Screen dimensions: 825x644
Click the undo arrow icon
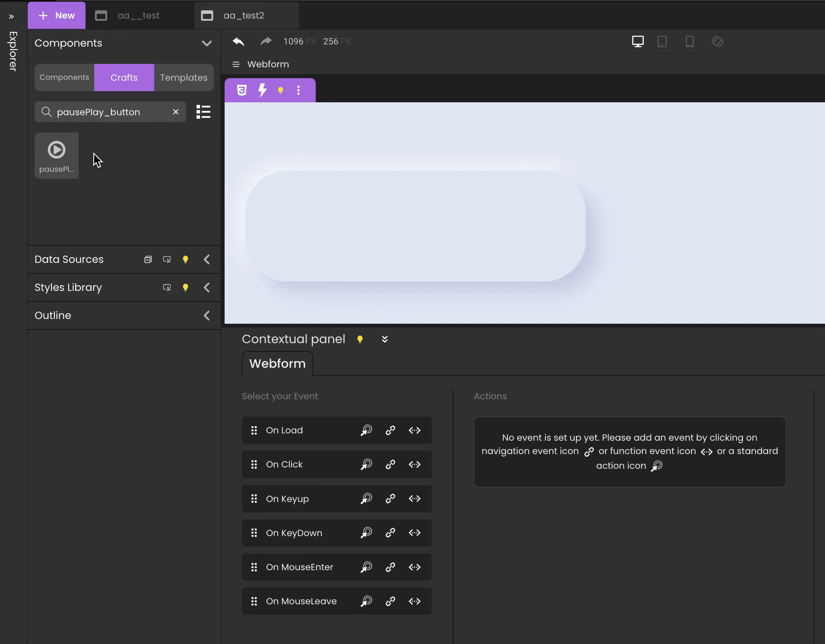pos(238,41)
